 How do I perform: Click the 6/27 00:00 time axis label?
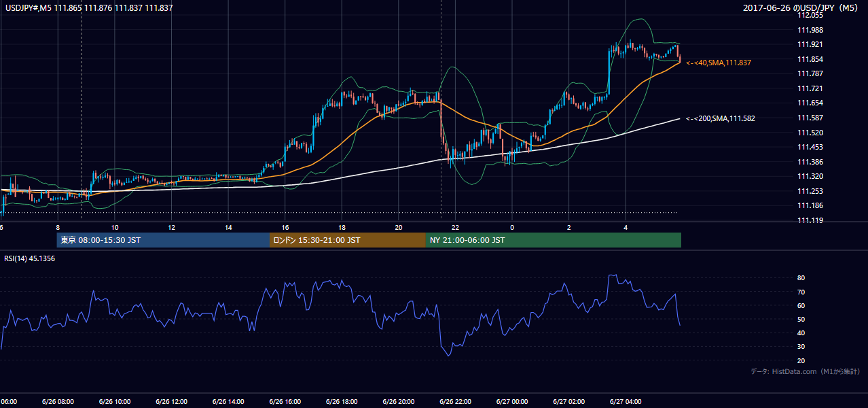(x=511, y=402)
